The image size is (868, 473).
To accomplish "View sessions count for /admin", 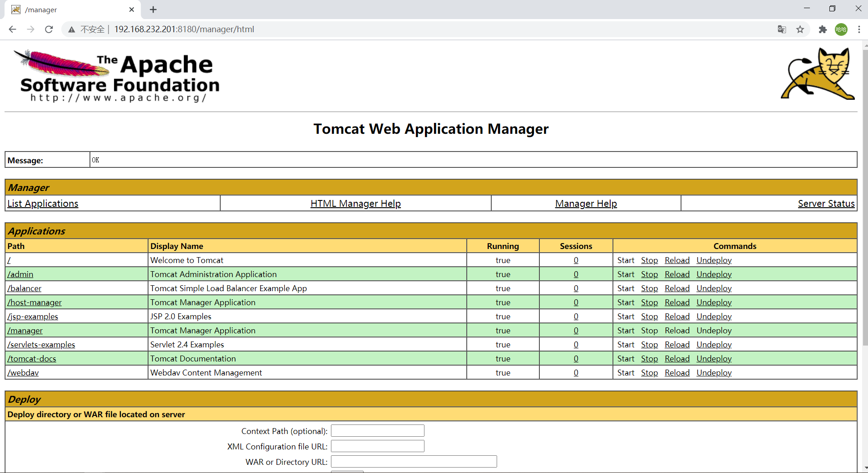I will click(576, 274).
